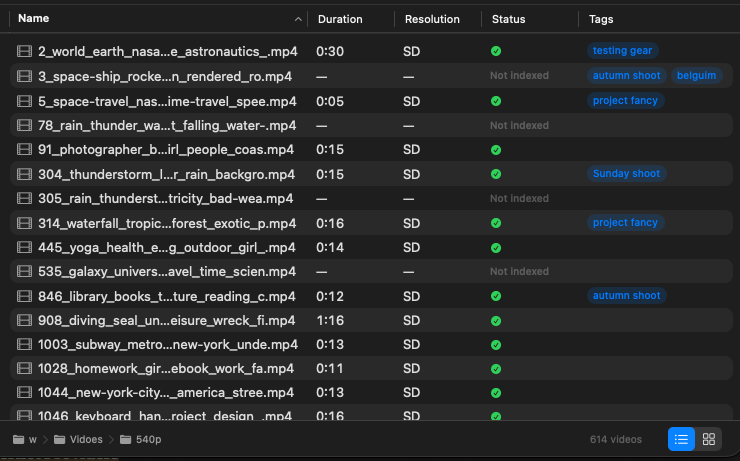Click the Tags column header
The image size is (740, 461).
pos(601,19)
